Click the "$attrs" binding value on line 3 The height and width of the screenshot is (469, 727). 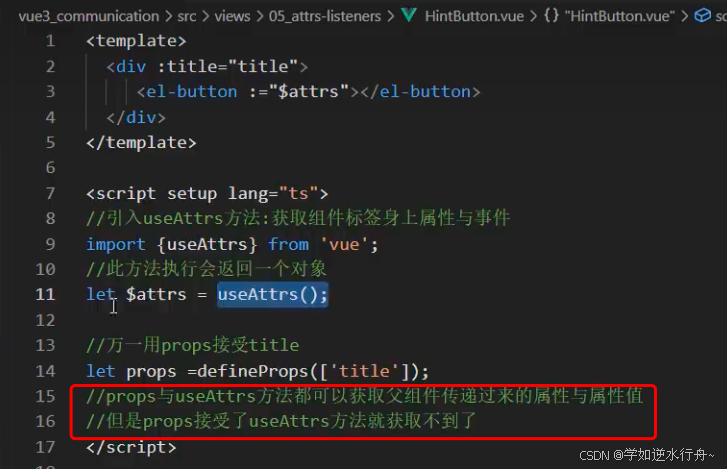[308, 92]
